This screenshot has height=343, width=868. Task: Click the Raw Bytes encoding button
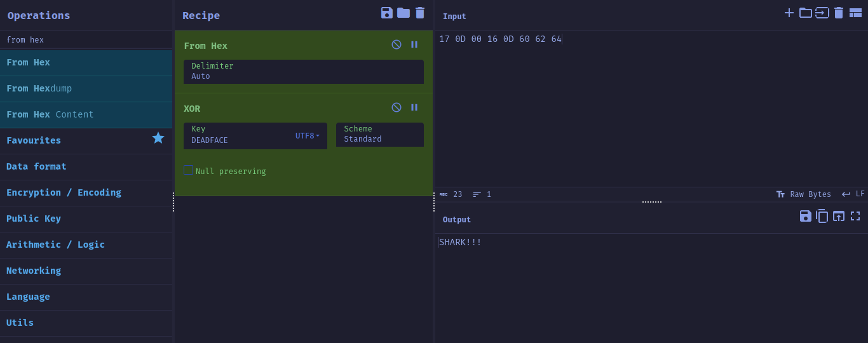pyautogui.click(x=804, y=194)
